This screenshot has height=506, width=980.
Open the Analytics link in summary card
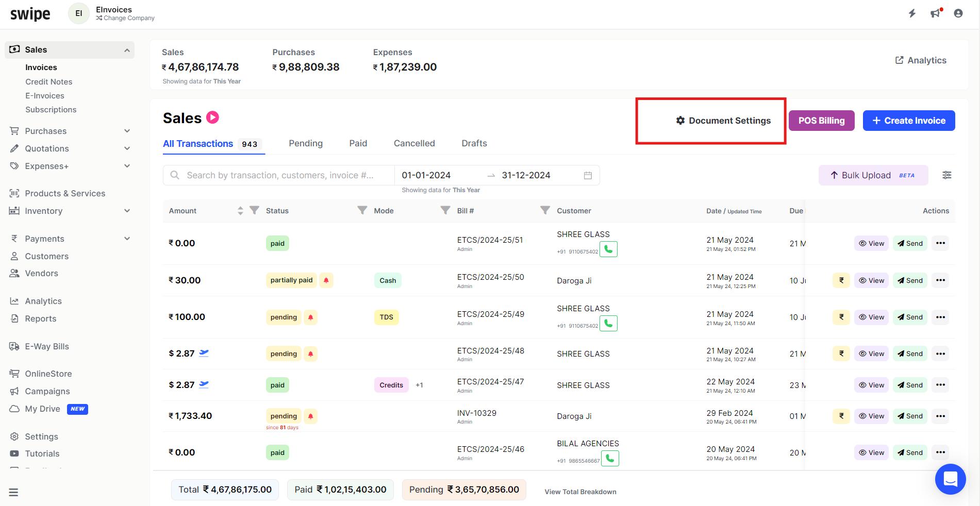point(921,60)
